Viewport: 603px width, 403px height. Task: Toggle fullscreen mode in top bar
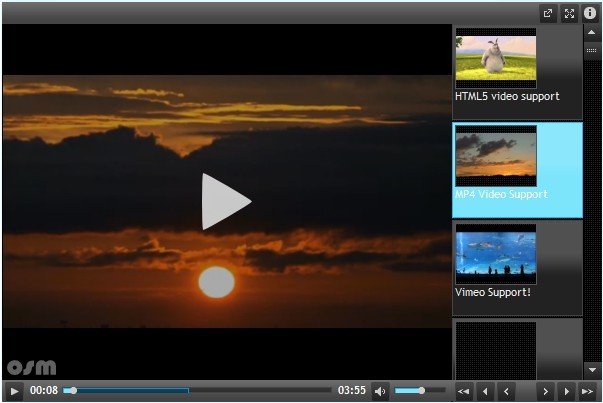[569, 13]
